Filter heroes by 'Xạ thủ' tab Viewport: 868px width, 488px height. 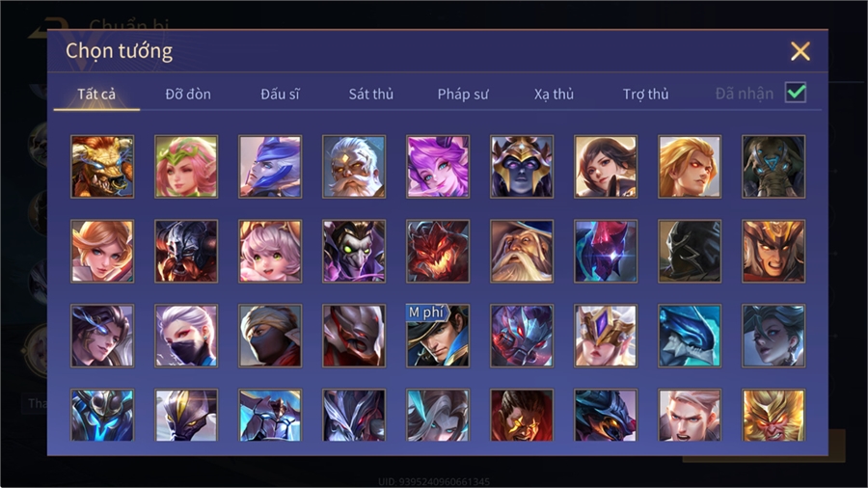554,95
